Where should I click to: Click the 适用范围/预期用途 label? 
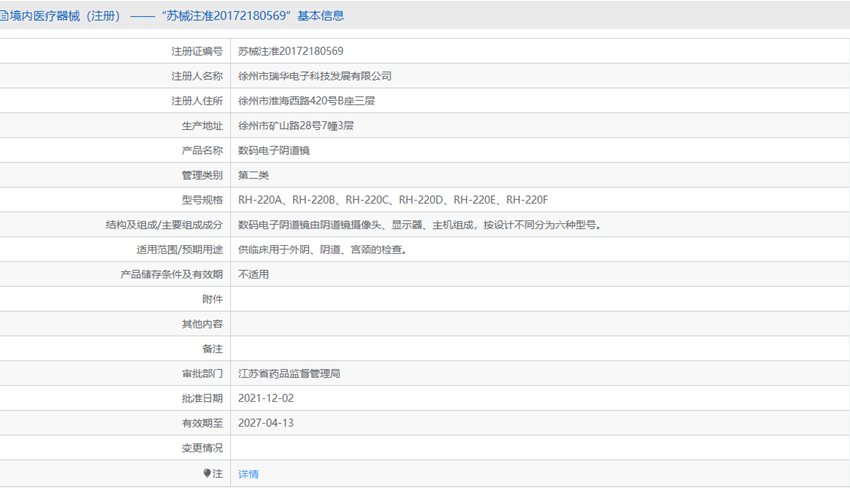179,250
